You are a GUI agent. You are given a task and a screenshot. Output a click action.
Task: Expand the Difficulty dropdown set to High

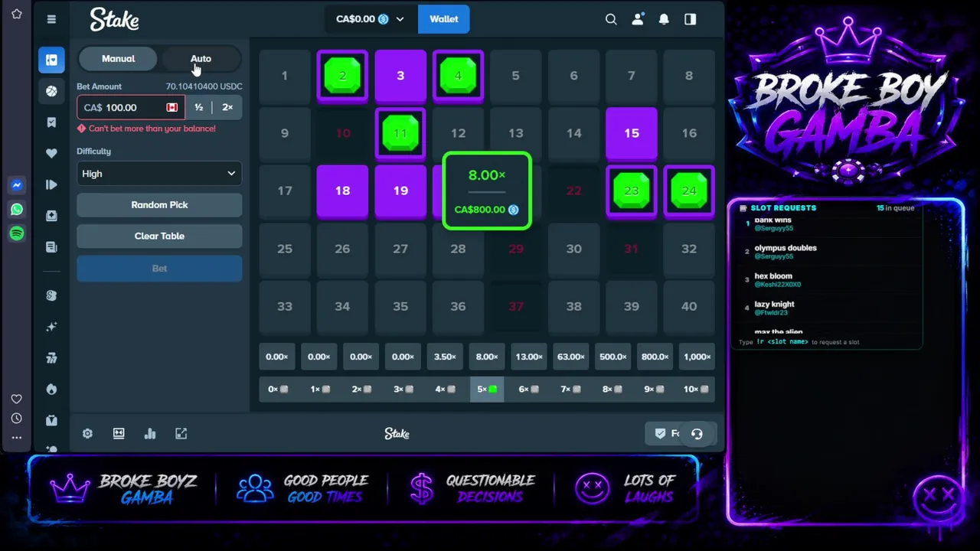(x=159, y=174)
